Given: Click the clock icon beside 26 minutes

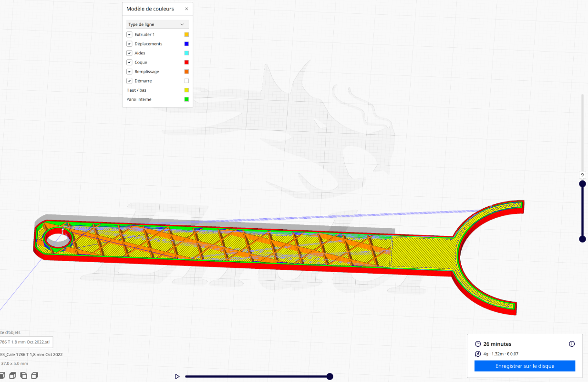Looking at the screenshot, I should coord(478,344).
